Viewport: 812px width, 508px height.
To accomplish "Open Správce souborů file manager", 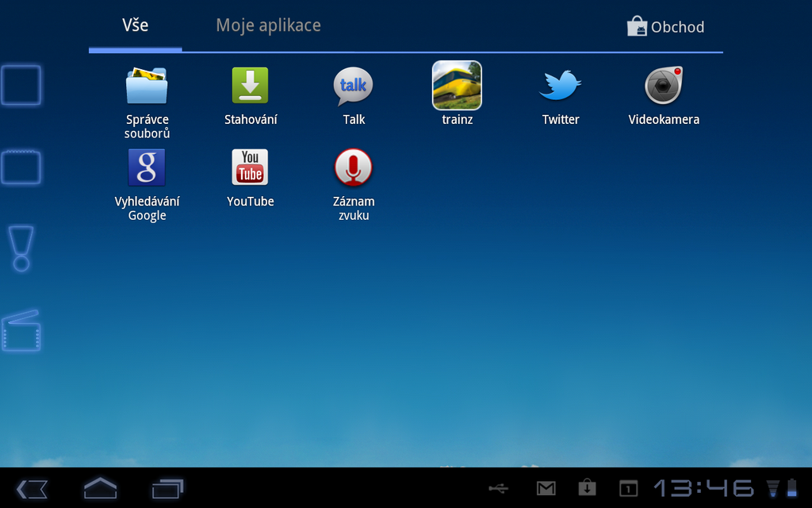I will tap(147, 86).
